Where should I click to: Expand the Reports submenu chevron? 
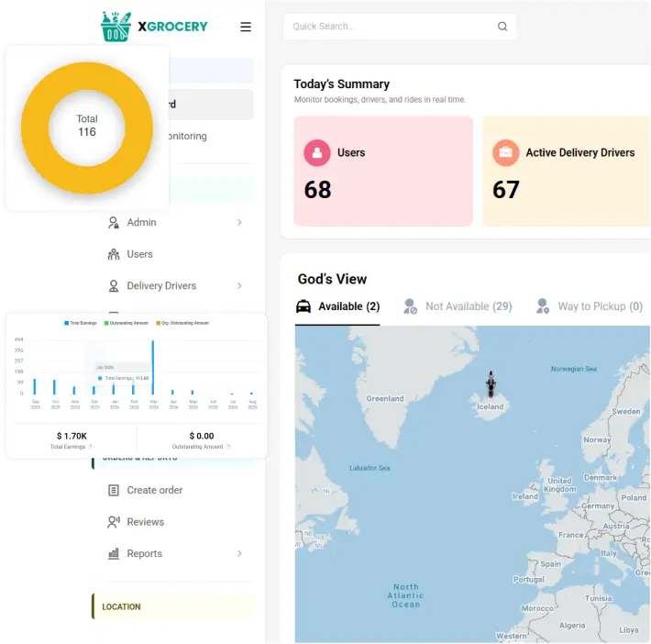point(239,553)
